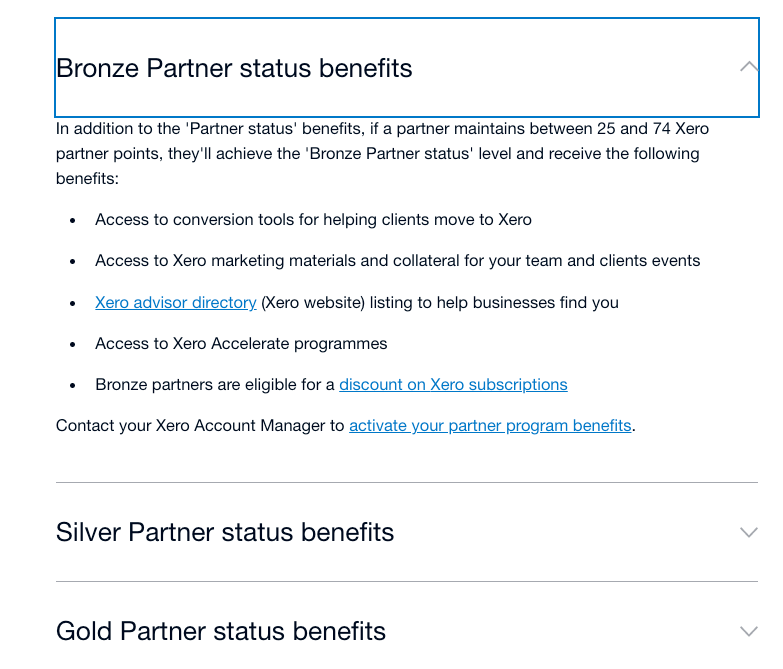Click 'Contact your Xero Account Manager to' text
The width and height of the screenshot is (783, 669).
(x=200, y=425)
